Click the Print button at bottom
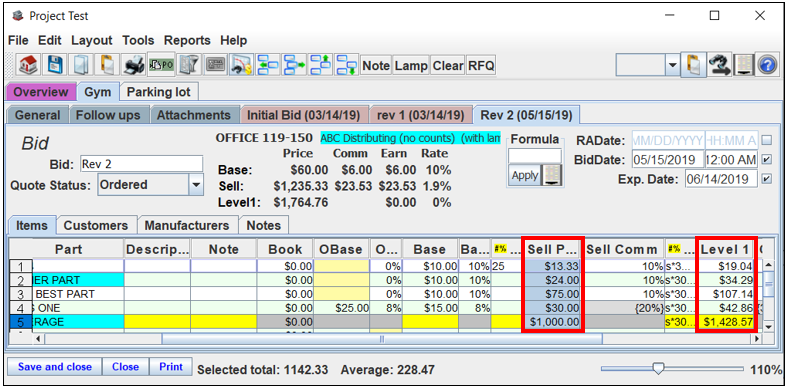Image resolution: width=786 pixels, height=389 pixels. (x=171, y=367)
